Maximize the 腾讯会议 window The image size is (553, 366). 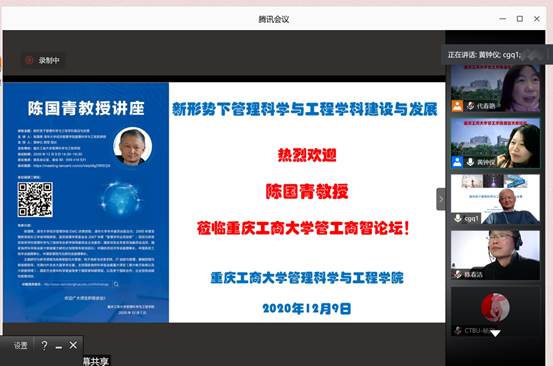tap(519, 19)
